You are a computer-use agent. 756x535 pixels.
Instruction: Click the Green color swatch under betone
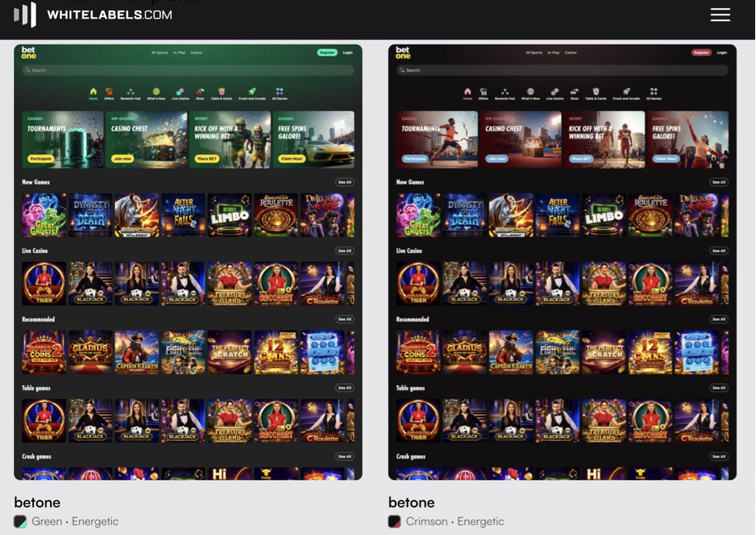tap(20, 521)
